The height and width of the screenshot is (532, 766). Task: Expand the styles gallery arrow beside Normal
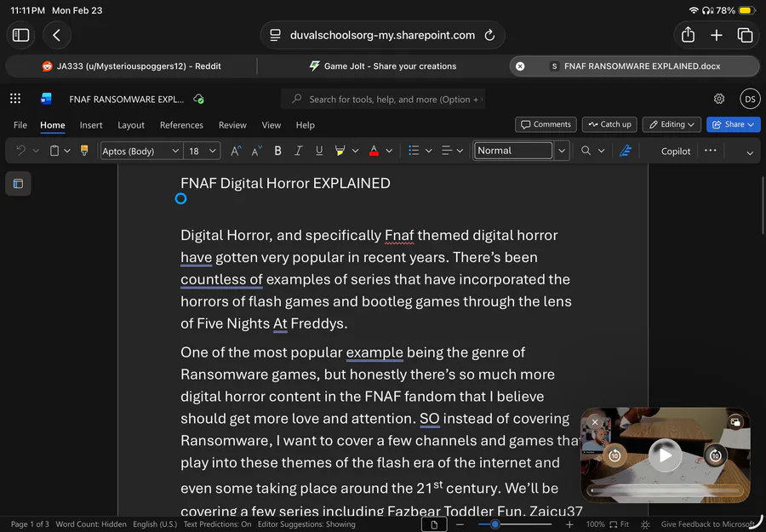562,151
